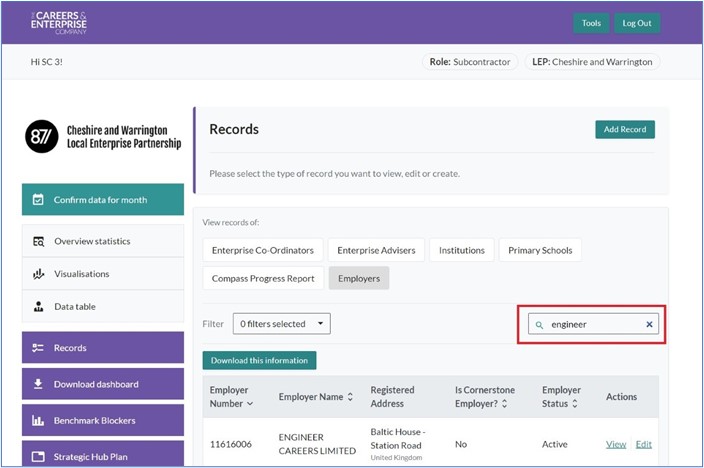The image size is (704, 468).
Task: Click the Records list icon in sidebar
Action: [x=38, y=348]
